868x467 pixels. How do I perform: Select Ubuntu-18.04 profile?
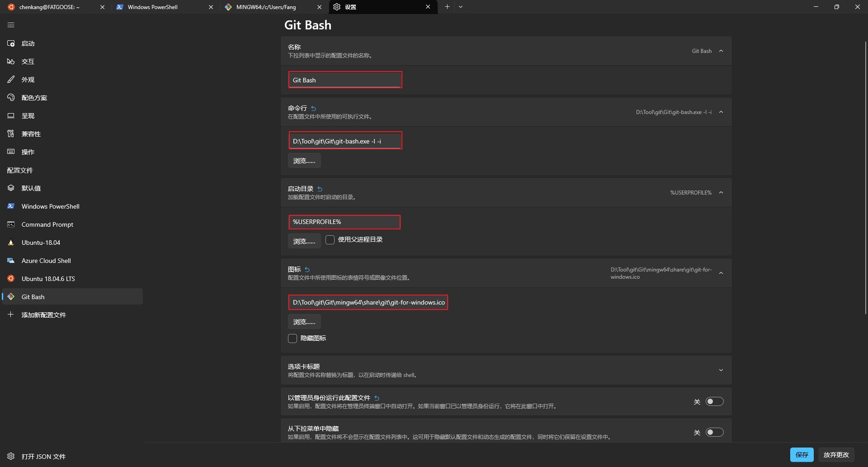[72, 243]
